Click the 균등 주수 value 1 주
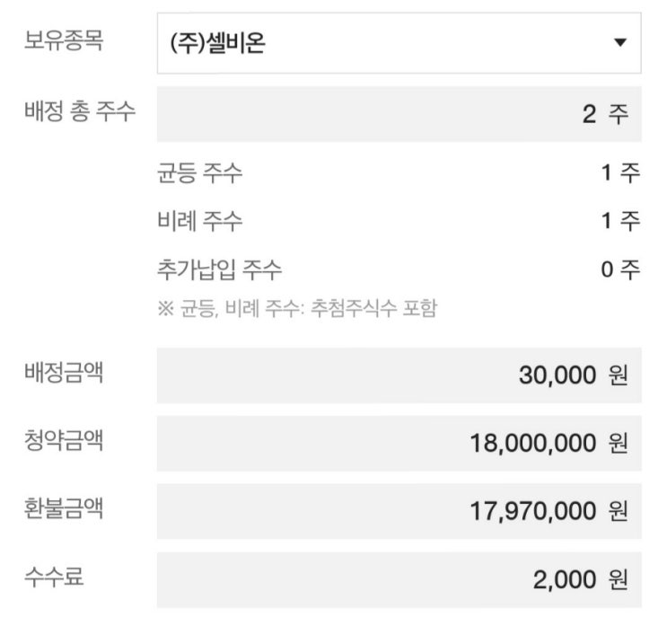667x644 pixels. click(x=620, y=172)
